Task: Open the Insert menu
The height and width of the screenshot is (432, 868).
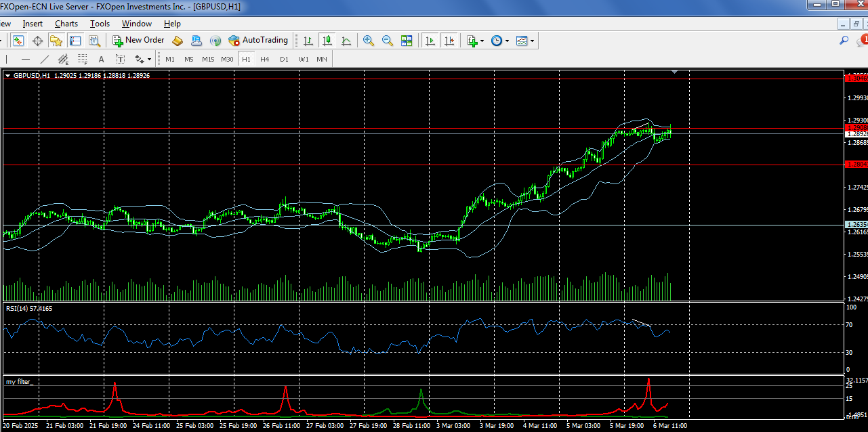Action: click(x=33, y=24)
